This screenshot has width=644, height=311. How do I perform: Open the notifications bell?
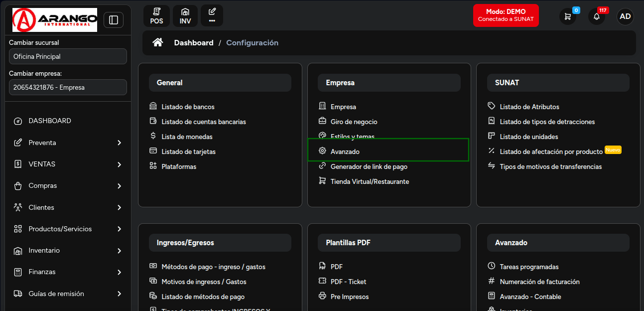tap(597, 16)
